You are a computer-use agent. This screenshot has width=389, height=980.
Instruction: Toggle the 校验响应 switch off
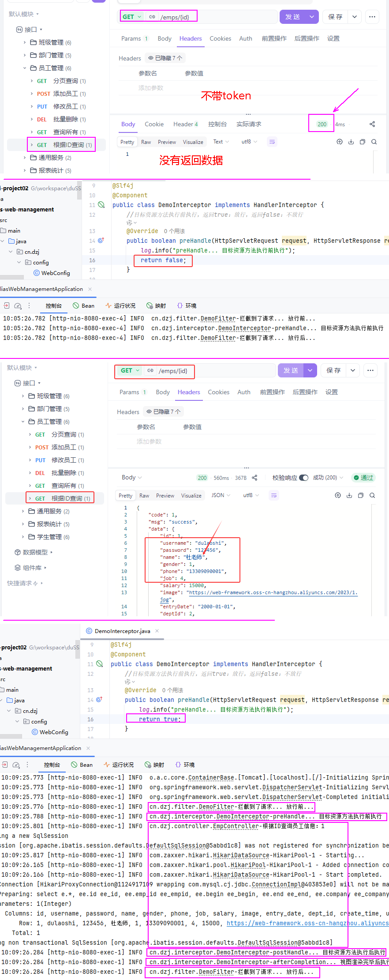point(303,478)
